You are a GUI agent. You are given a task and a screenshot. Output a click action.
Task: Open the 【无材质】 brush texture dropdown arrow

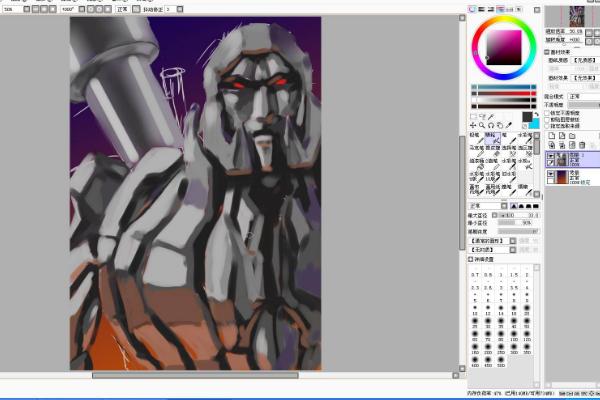pyautogui.click(x=513, y=250)
